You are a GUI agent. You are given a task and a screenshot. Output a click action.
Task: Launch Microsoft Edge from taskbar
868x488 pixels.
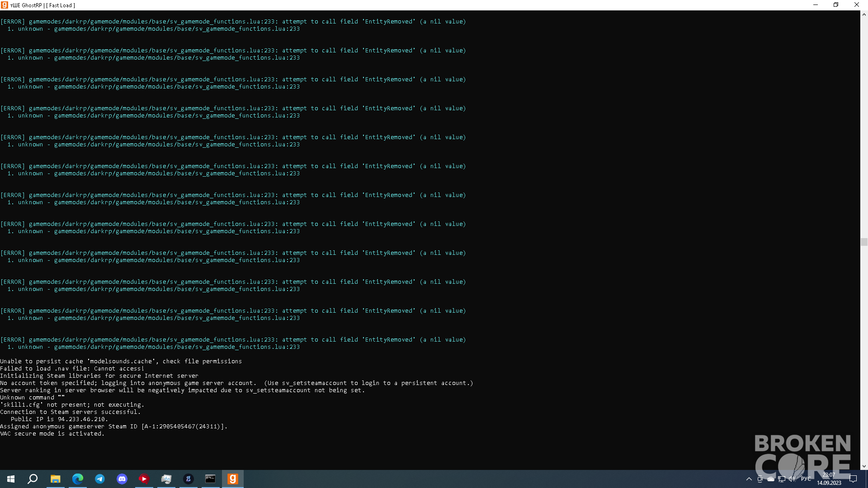(78, 479)
